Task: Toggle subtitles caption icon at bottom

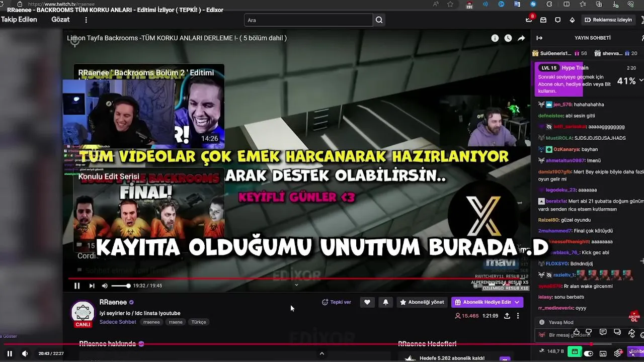Action: (603, 353)
